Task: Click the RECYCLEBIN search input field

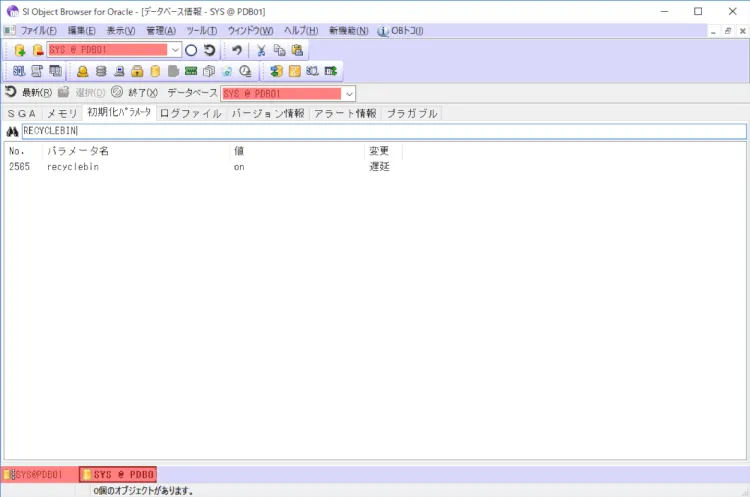Action: click(x=384, y=131)
